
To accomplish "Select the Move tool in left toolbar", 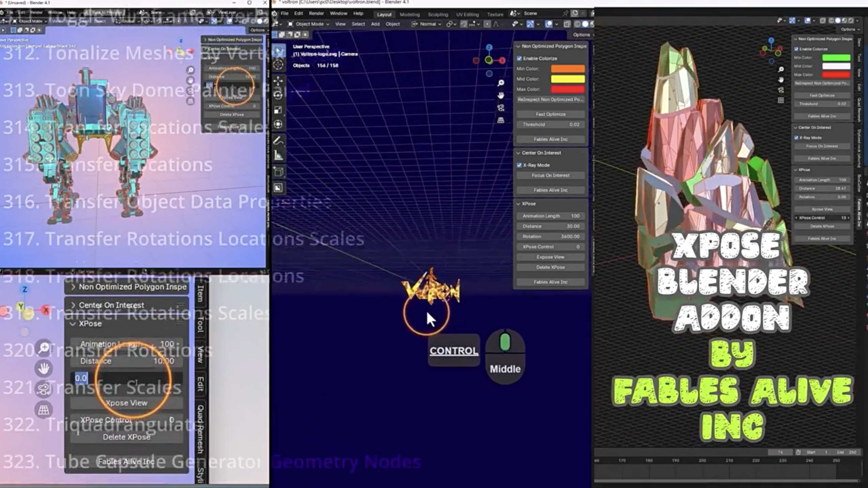I will coord(278,81).
